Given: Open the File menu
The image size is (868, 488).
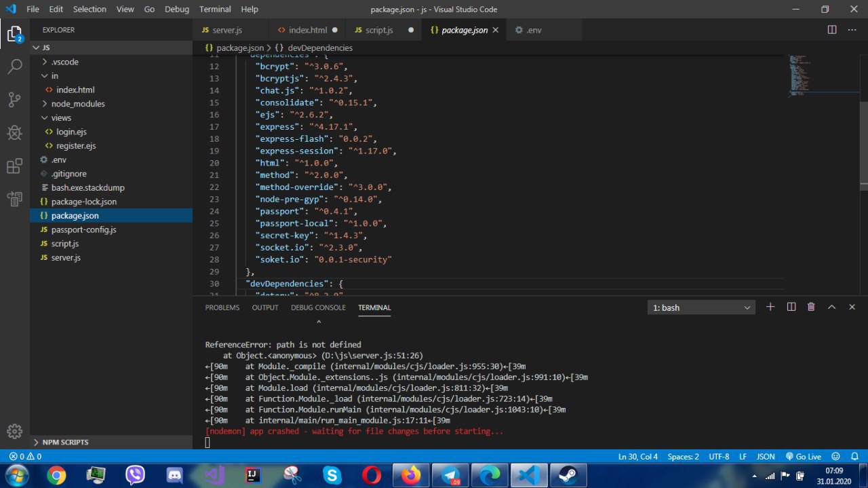Looking at the screenshot, I should tap(33, 10).
